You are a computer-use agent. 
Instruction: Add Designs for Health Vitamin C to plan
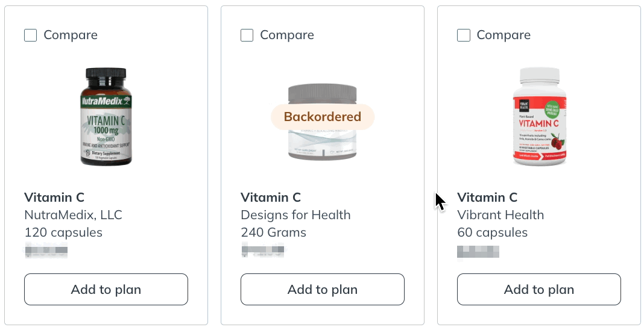click(x=323, y=290)
